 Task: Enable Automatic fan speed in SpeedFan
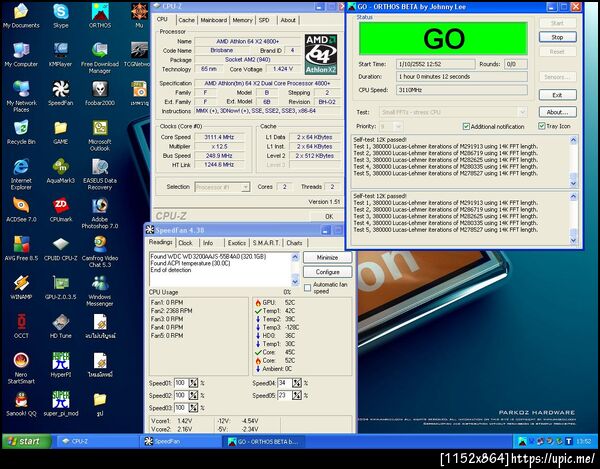(x=307, y=288)
